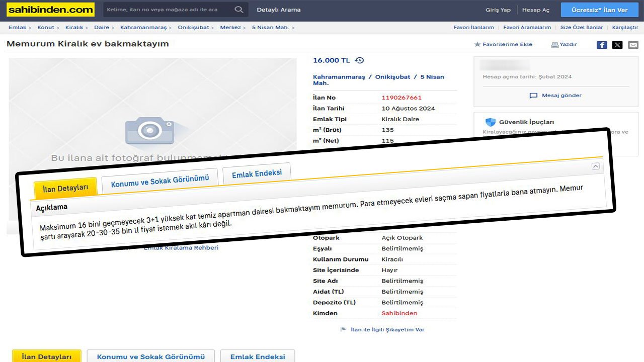Select the bottom İlan Detayları tab
The width and height of the screenshot is (644, 362).
[x=47, y=356]
